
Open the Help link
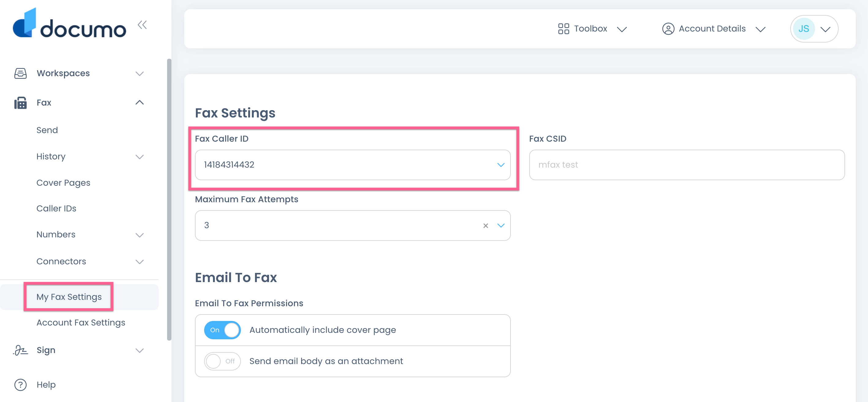[x=46, y=385]
